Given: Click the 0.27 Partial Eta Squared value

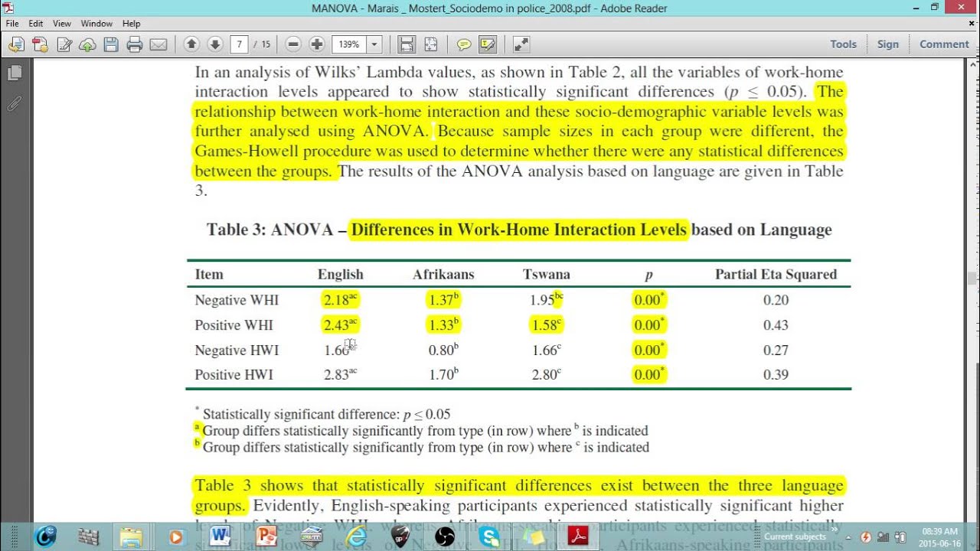Looking at the screenshot, I should (x=776, y=350).
